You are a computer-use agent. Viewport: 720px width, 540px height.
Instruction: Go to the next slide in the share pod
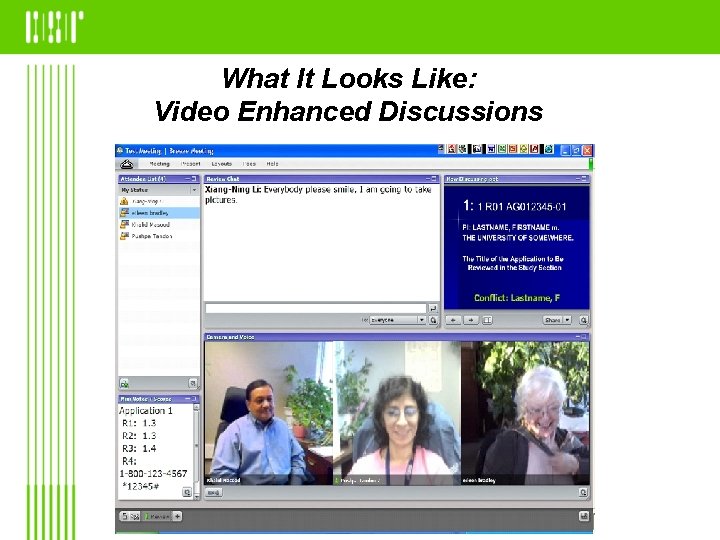pyautogui.click(x=471, y=320)
